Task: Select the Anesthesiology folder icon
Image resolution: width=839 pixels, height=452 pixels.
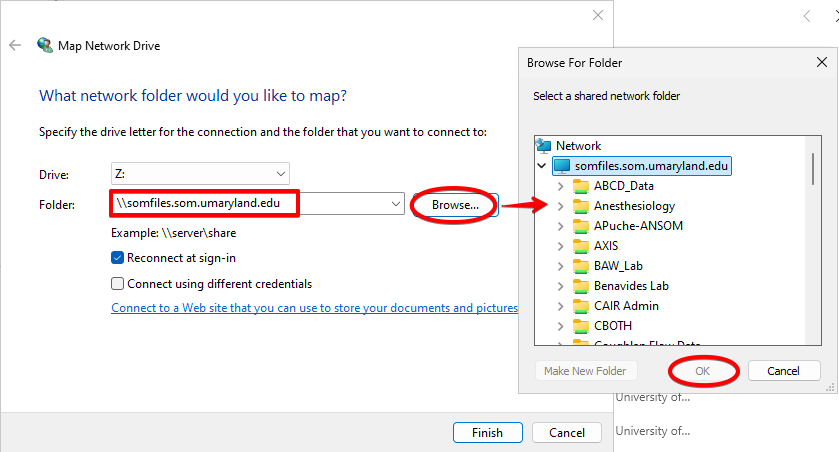Action: click(x=581, y=206)
